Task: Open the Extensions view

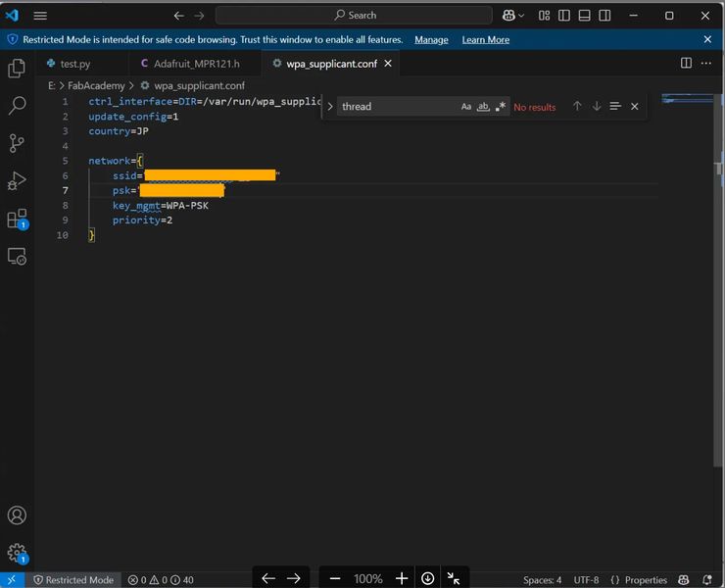Action: pyautogui.click(x=18, y=219)
